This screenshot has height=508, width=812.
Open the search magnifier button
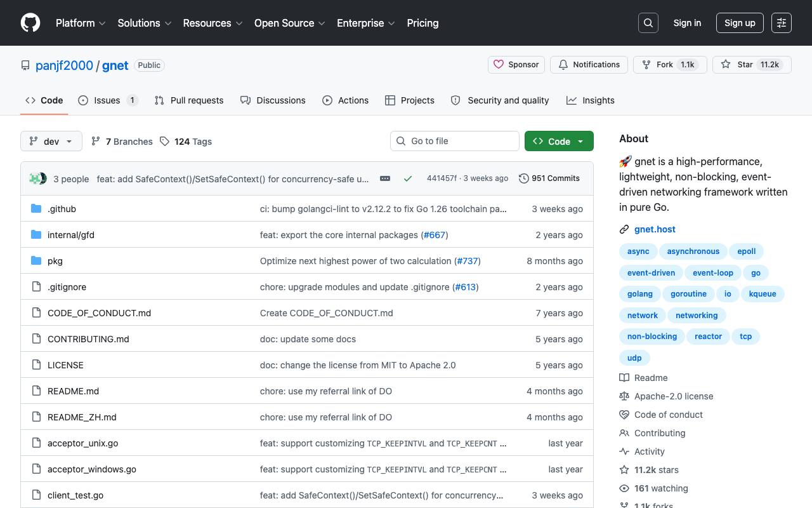point(648,23)
